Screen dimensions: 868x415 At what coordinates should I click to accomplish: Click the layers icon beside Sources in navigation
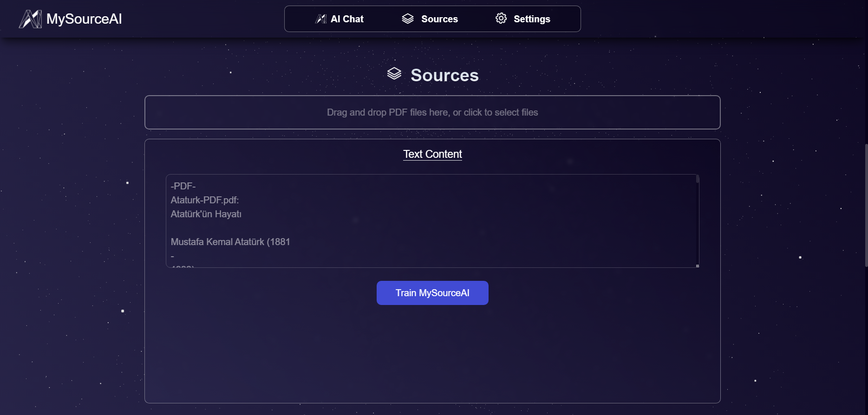point(408,19)
